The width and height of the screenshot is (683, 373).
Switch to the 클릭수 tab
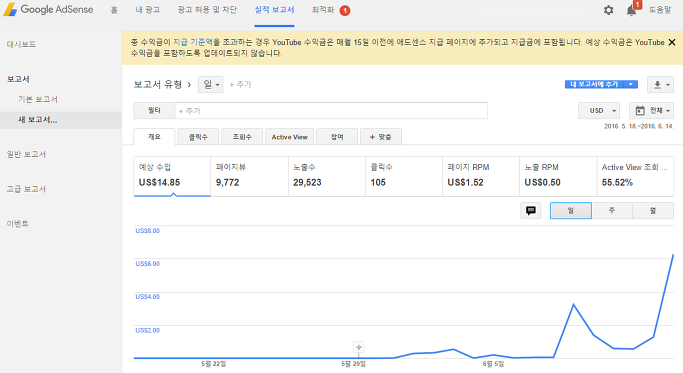[x=198, y=137]
